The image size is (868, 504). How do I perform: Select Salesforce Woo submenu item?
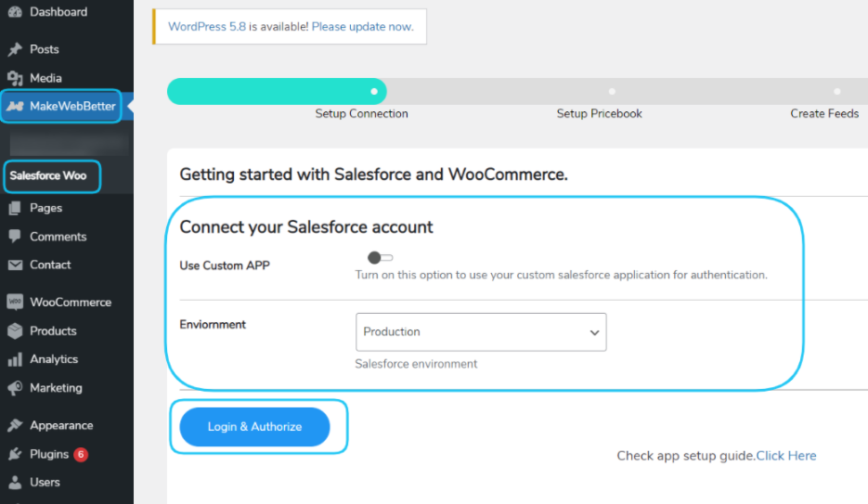(x=48, y=175)
